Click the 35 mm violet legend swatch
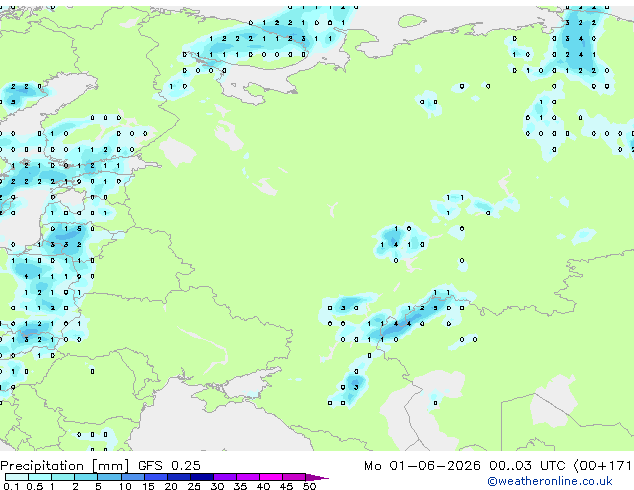The image size is (634, 490). pos(248,477)
